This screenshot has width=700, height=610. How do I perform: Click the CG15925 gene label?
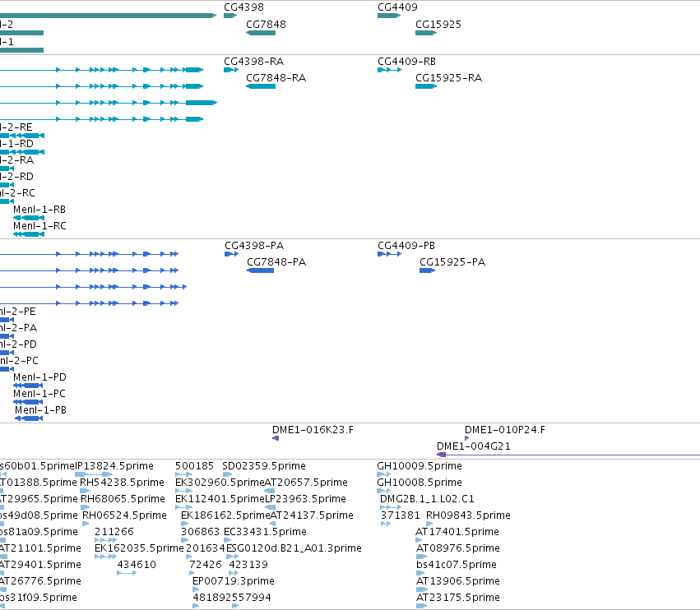(x=438, y=25)
